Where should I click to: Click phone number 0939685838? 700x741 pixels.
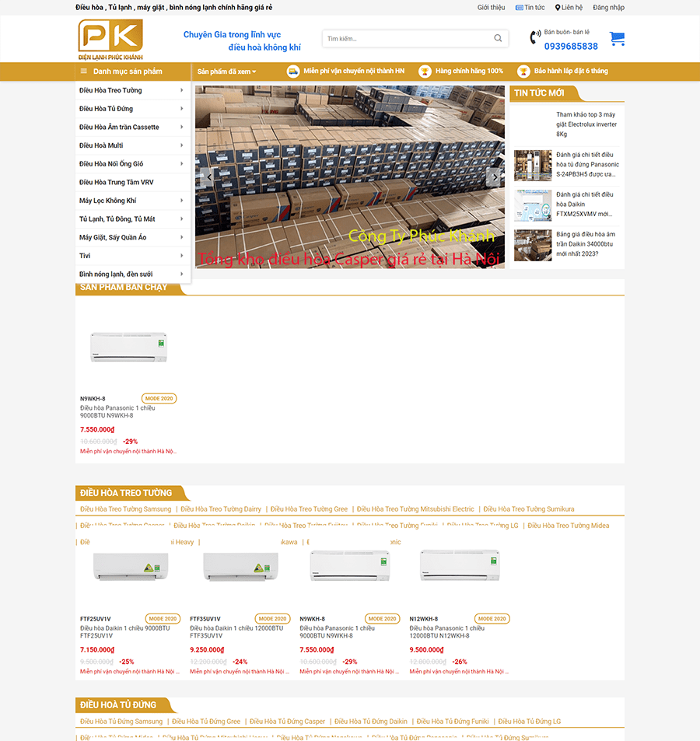(571, 47)
